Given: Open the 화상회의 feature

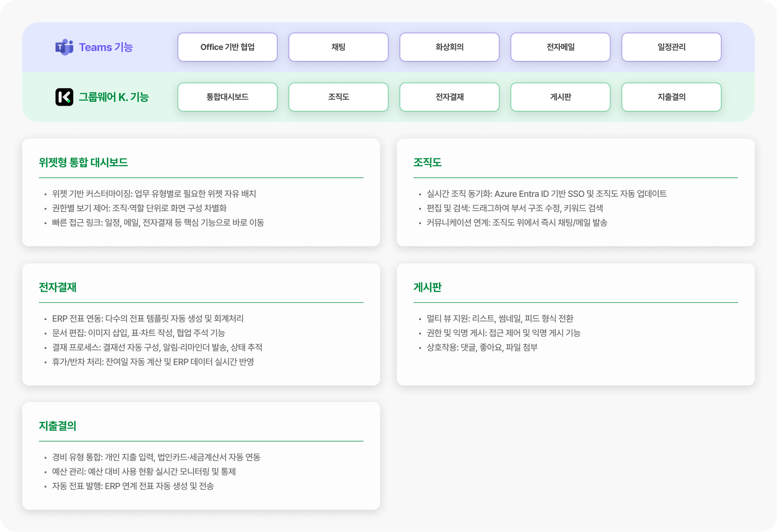Looking at the screenshot, I should coord(449,47).
